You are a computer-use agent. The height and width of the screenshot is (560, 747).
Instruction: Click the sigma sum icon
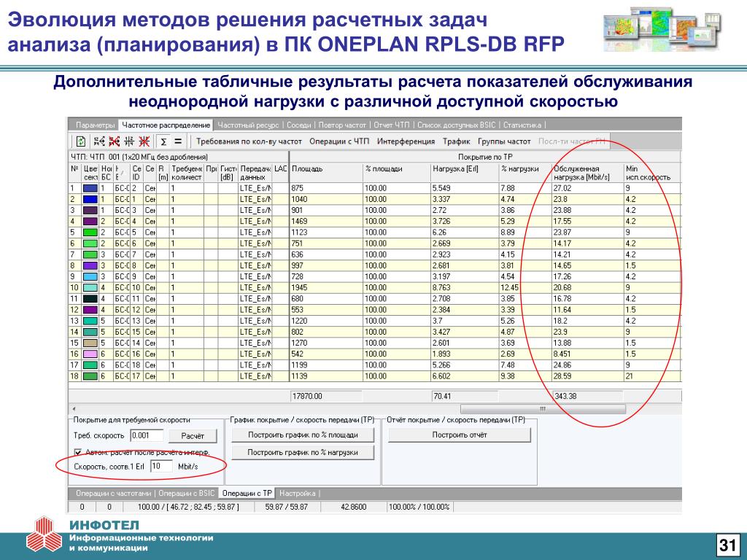[x=163, y=141]
